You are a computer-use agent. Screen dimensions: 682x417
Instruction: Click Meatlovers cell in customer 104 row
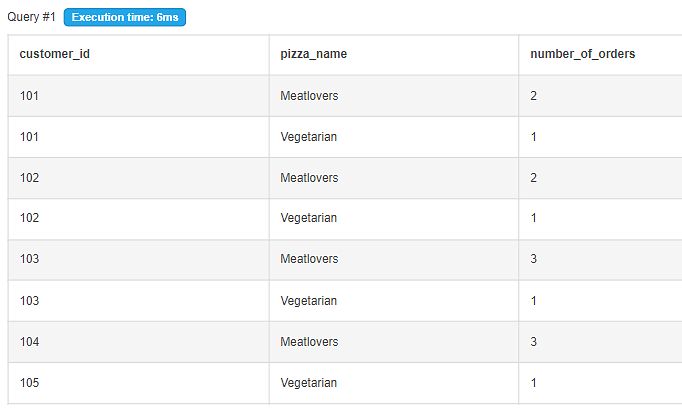tap(309, 342)
